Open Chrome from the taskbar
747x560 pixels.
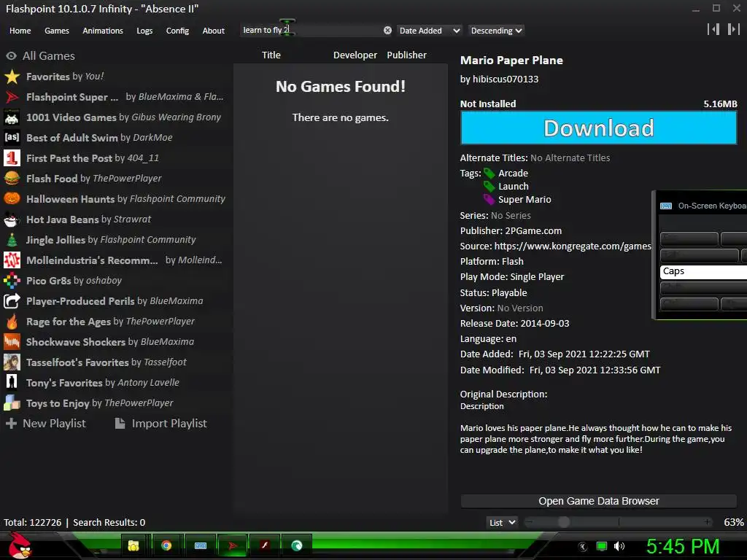pyautogui.click(x=166, y=545)
